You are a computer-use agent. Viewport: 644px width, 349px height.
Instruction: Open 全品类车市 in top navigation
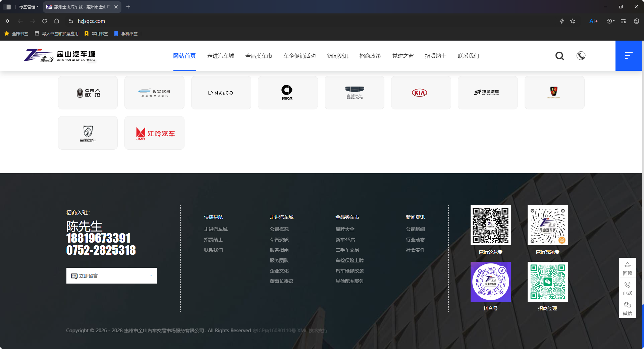(x=259, y=56)
